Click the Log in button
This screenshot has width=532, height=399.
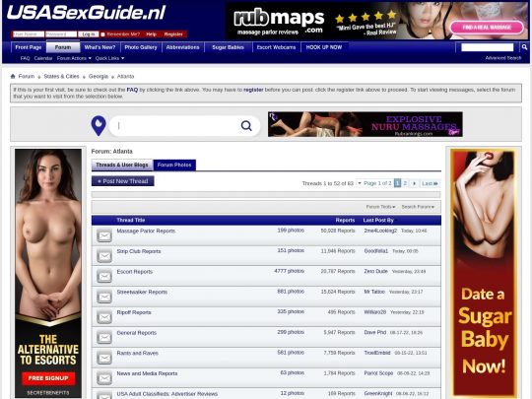(89, 34)
